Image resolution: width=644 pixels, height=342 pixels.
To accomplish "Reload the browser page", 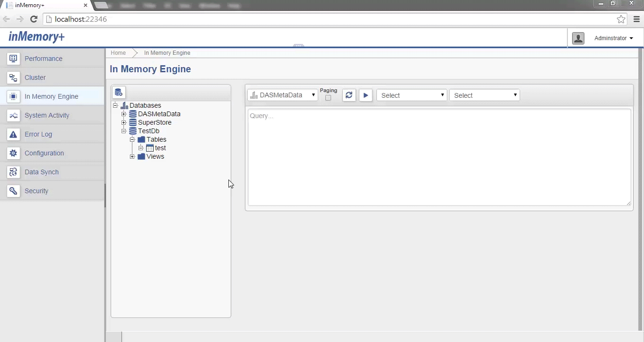I will [34, 19].
